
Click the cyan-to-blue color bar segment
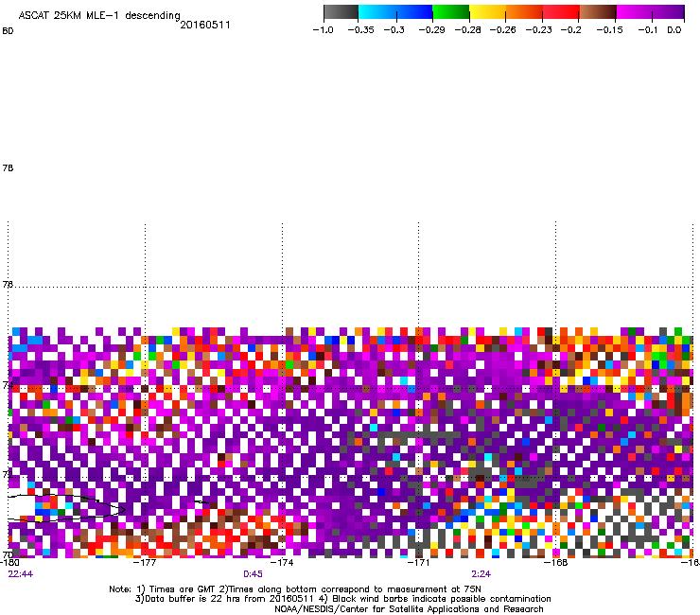click(395, 11)
